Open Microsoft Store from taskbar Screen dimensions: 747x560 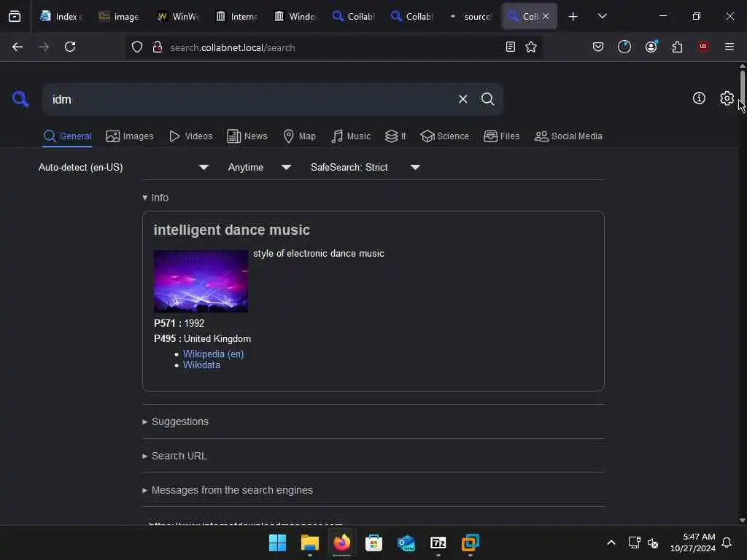coord(374,542)
